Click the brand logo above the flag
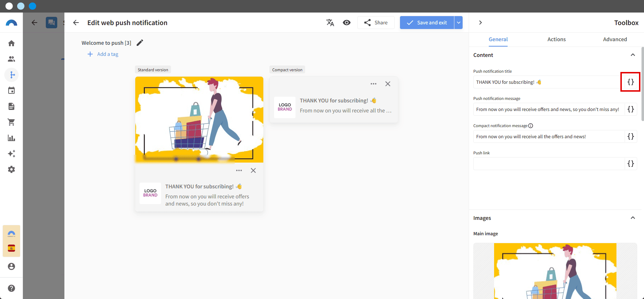The height and width of the screenshot is (299, 644). pyautogui.click(x=11, y=233)
